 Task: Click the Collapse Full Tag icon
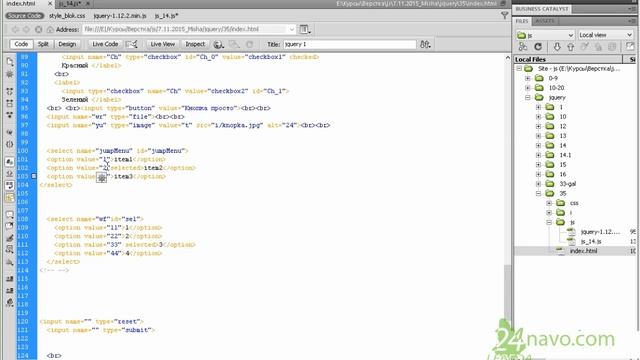click(10, 91)
